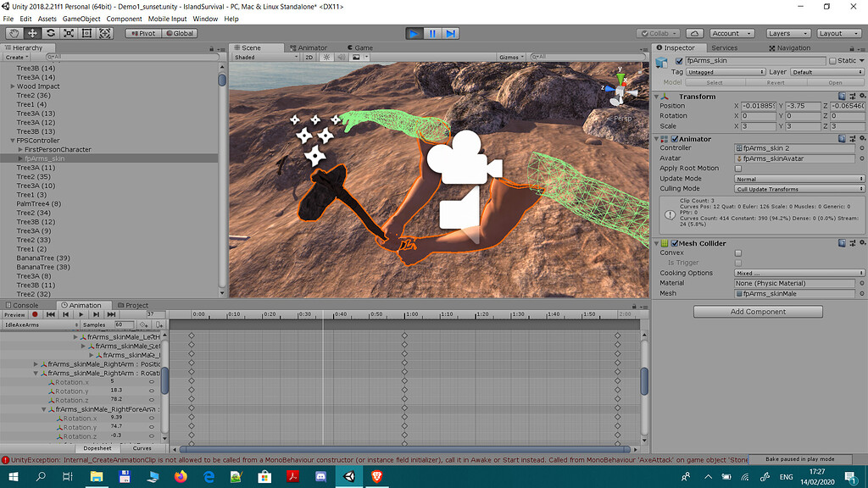Click the Add Component button
868x488 pixels.
click(757, 311)
